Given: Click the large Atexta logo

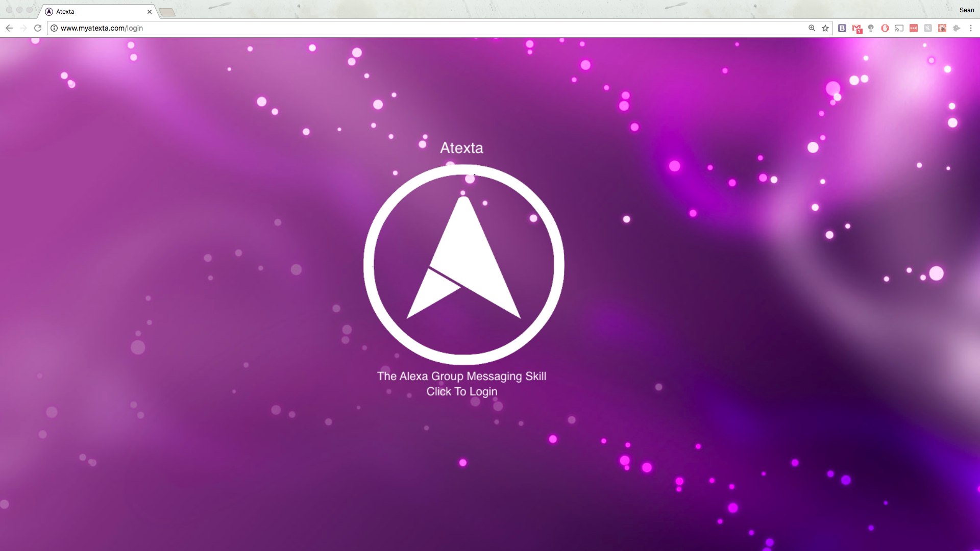Looking at the screenshot, I should tap(463, 264).
